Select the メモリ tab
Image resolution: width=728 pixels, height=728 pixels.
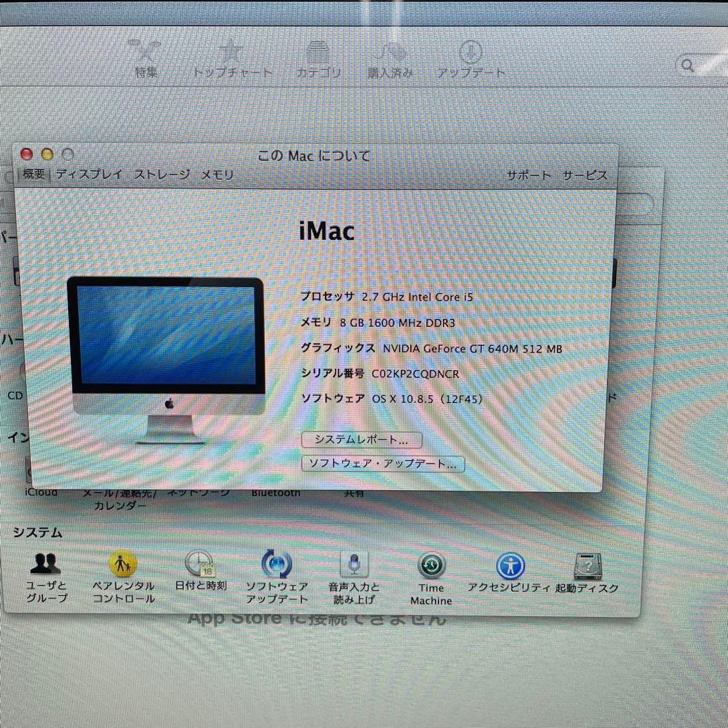(217, 175)
